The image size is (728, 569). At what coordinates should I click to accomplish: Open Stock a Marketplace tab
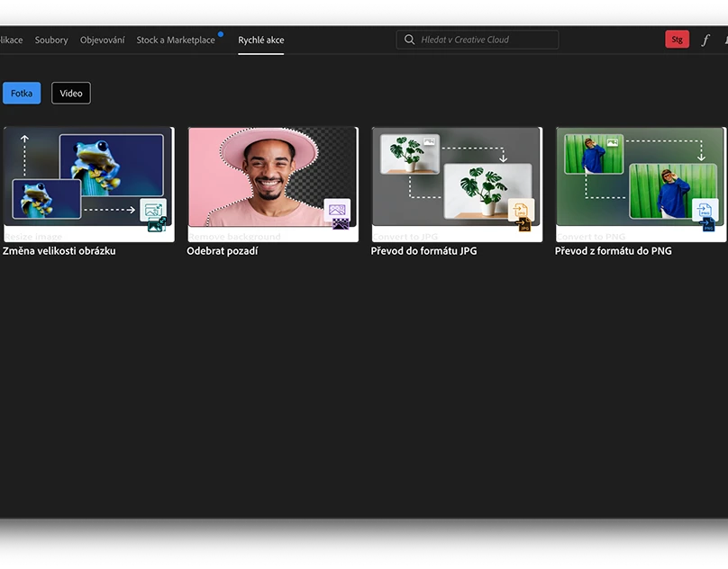pos(176,40)
